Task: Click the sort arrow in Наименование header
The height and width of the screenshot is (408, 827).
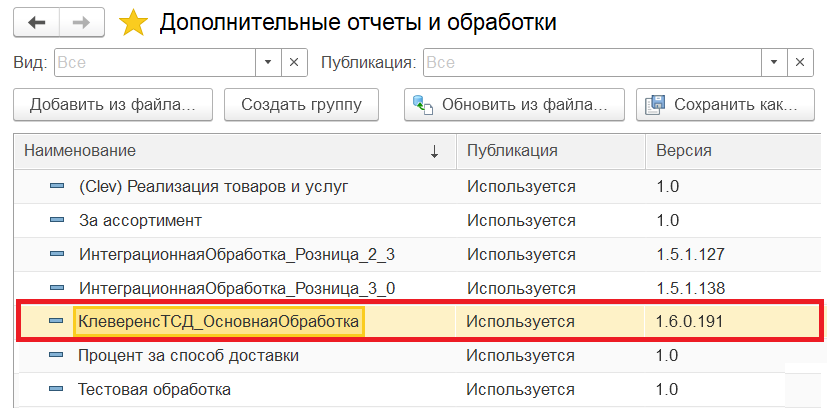Action: pos(434,152)
